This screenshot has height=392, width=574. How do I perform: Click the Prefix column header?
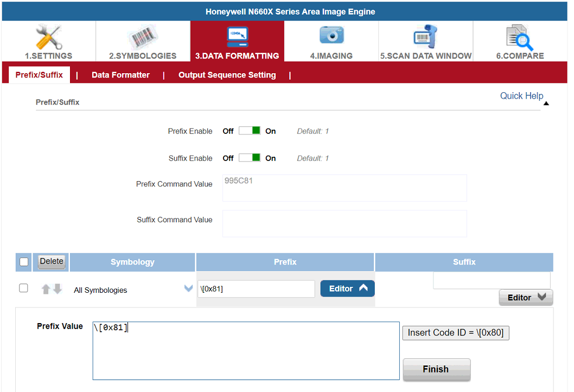(285, 262)
